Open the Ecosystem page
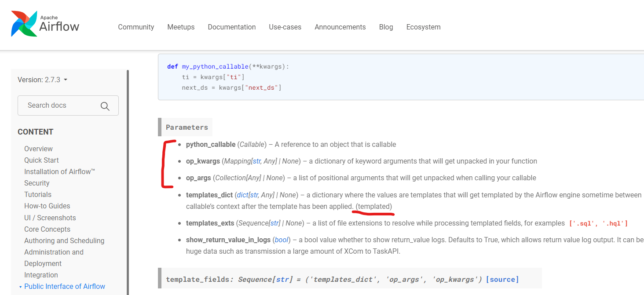The width and height of the screenshot is (644, 295). click(x=423, y=27)
